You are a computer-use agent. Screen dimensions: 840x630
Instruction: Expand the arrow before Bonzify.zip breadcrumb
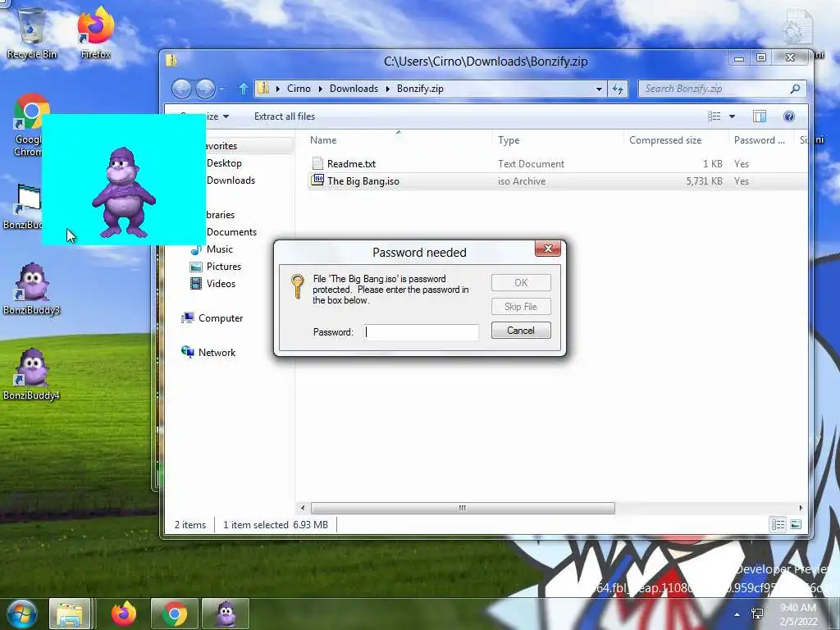388,89
